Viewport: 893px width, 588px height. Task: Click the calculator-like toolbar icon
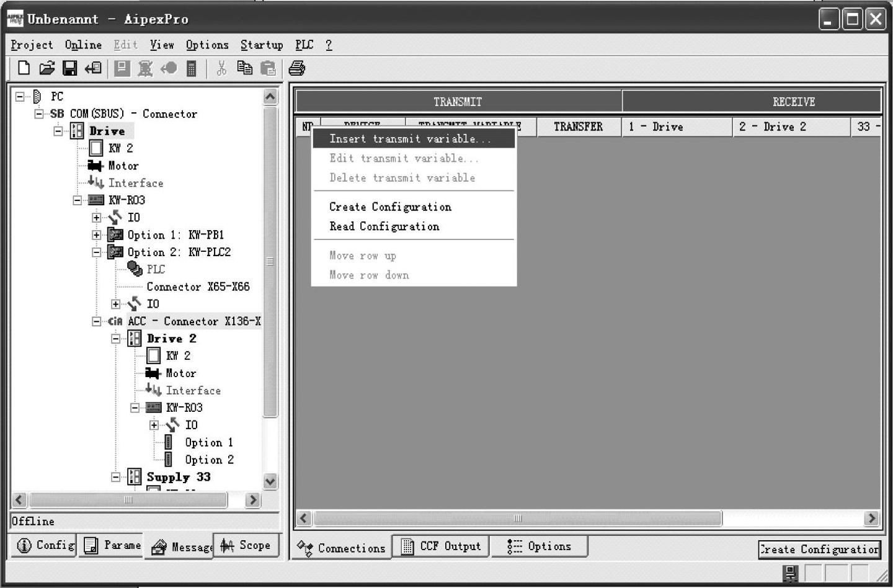coord(192,68)
